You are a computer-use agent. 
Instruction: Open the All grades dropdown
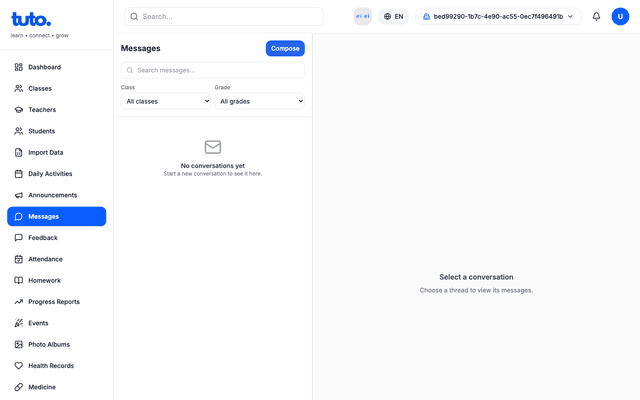(x=260, y=101)
